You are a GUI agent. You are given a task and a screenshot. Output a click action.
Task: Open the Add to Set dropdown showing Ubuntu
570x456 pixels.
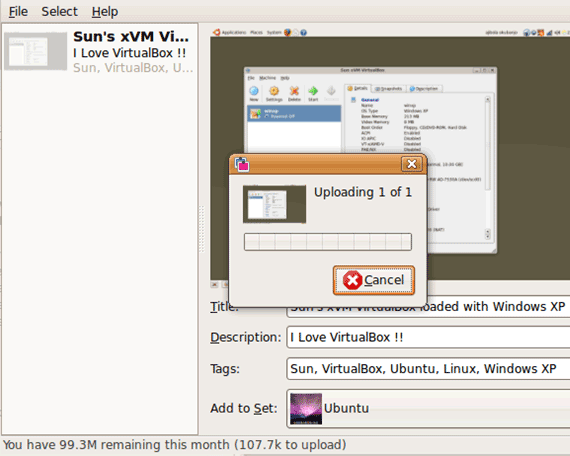(429, 408)
